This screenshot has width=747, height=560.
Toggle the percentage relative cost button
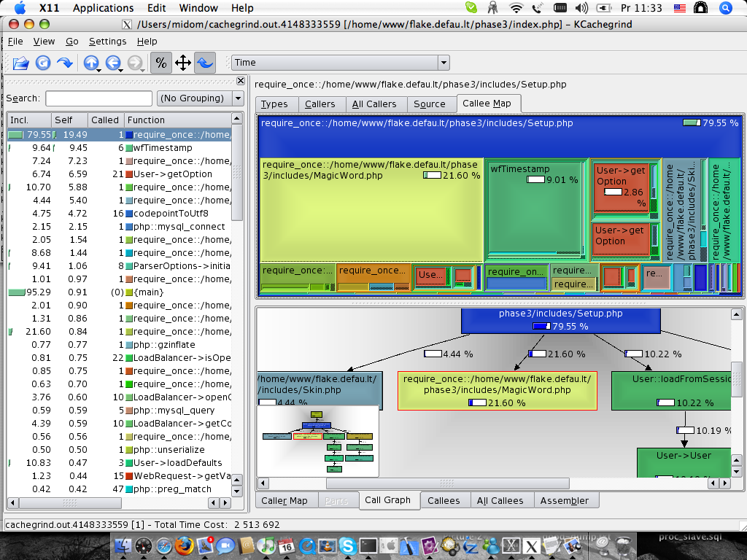pyautogui.click(x=161, y=63)
